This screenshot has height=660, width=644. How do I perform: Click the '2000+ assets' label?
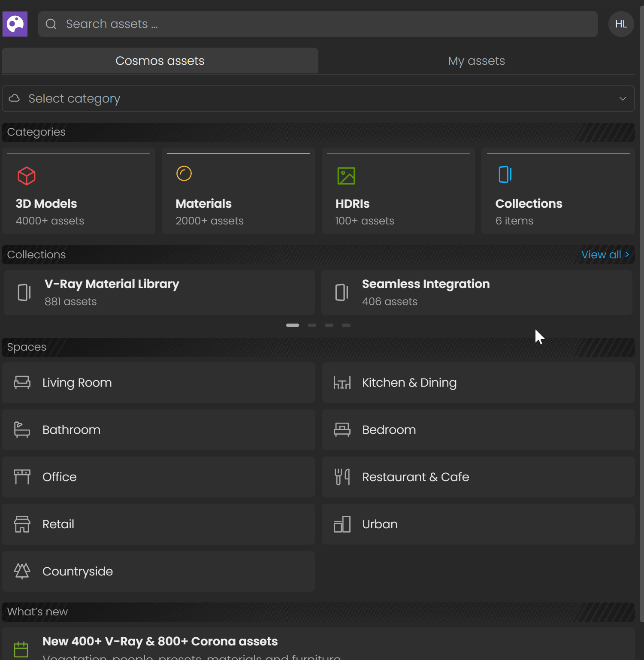(209, 221)
